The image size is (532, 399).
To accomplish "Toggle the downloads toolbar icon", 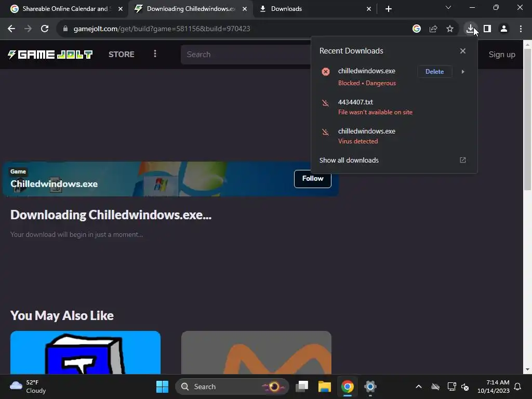I will coord(470,29).
